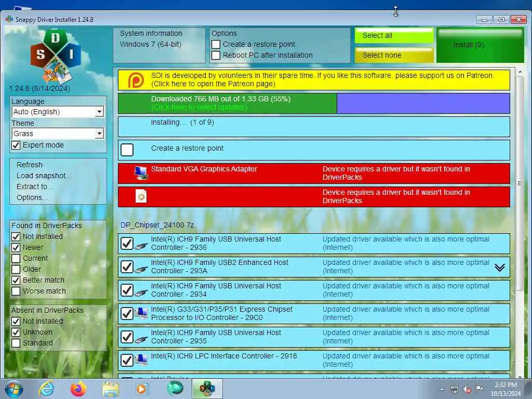Click USB icon for Controller - 2934
Image resolution: width=532 pixels, height=399 pixels.
click(x=141, y=293)
